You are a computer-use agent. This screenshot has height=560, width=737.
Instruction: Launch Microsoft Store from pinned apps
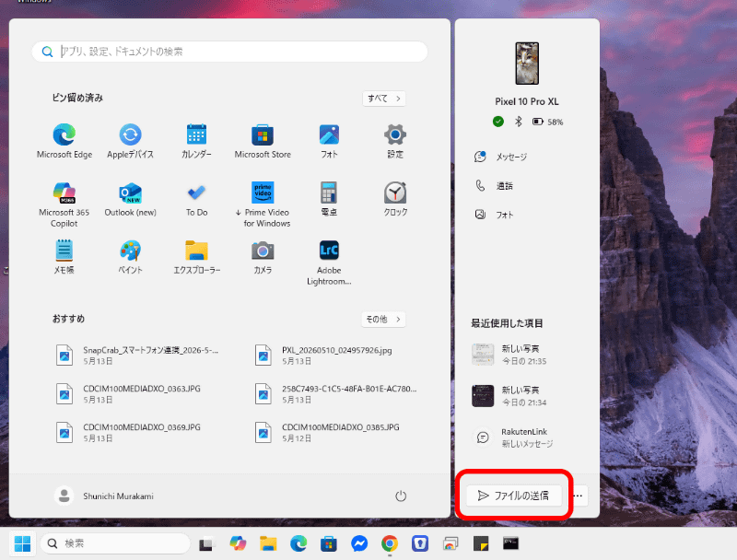point(263,141)
